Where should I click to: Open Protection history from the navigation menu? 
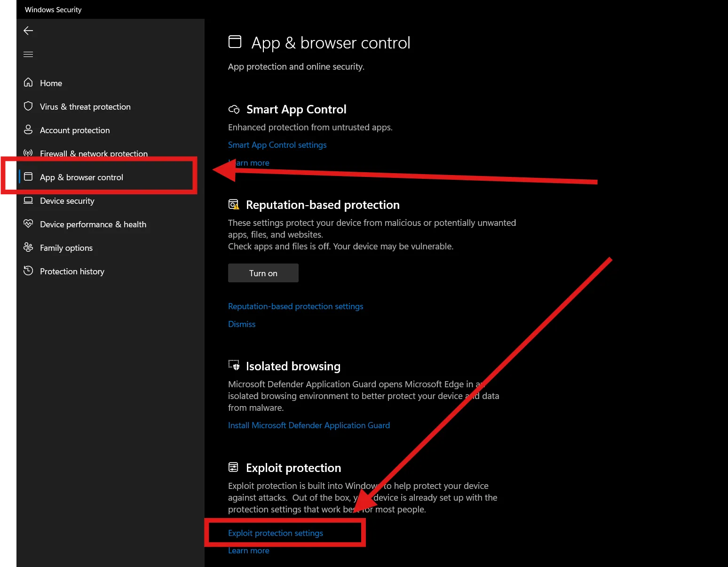click(x=72, y=271)
